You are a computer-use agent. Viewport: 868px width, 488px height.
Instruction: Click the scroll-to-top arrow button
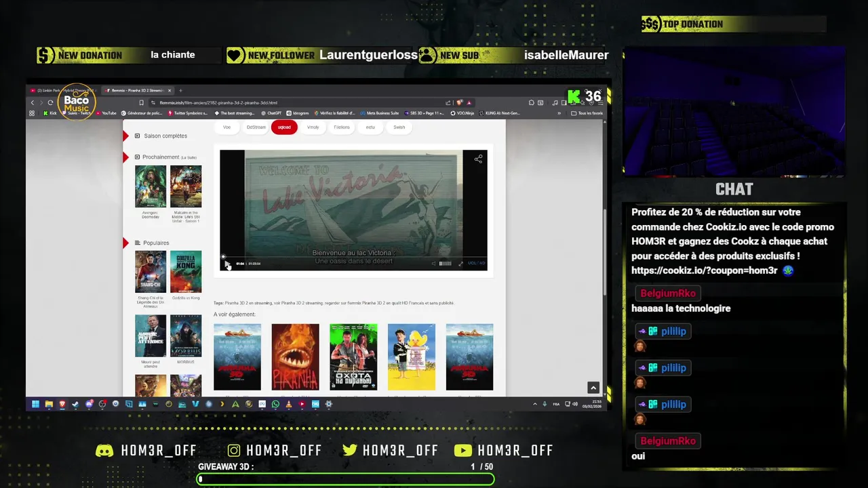click(593, 388)
